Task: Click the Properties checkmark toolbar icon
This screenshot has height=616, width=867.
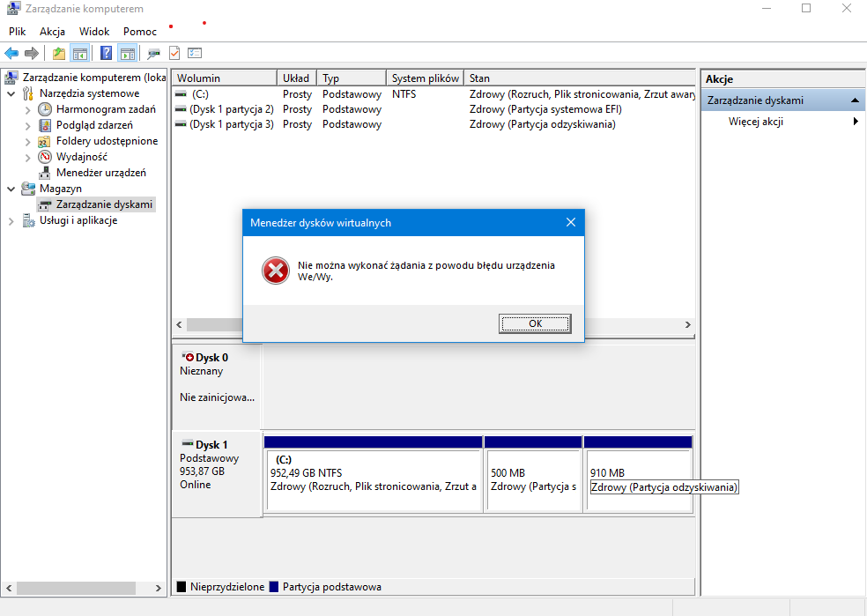Action: coord(174,53)
